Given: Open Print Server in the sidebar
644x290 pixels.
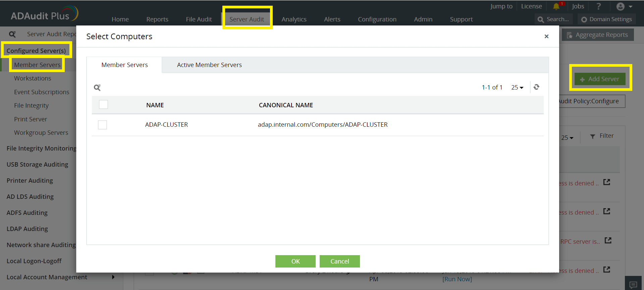Looking at the screenshot, I should pos(31,119).
